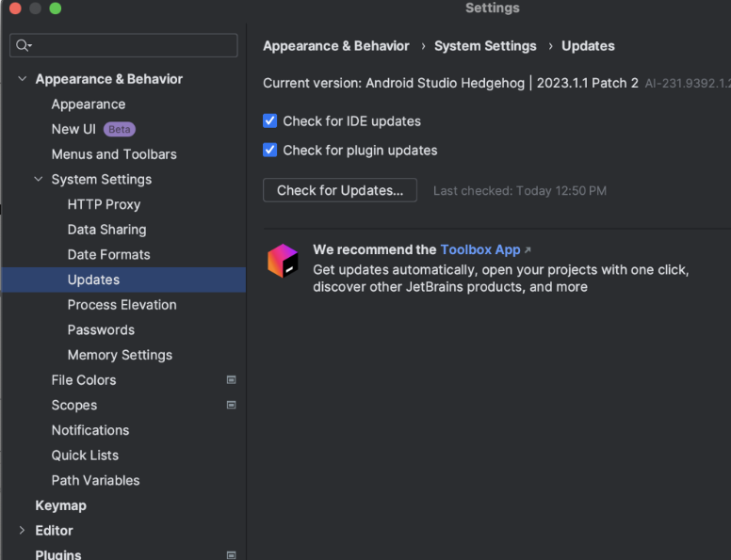Click the Current version Android Studio Hedgehog text

coord(450,83)
